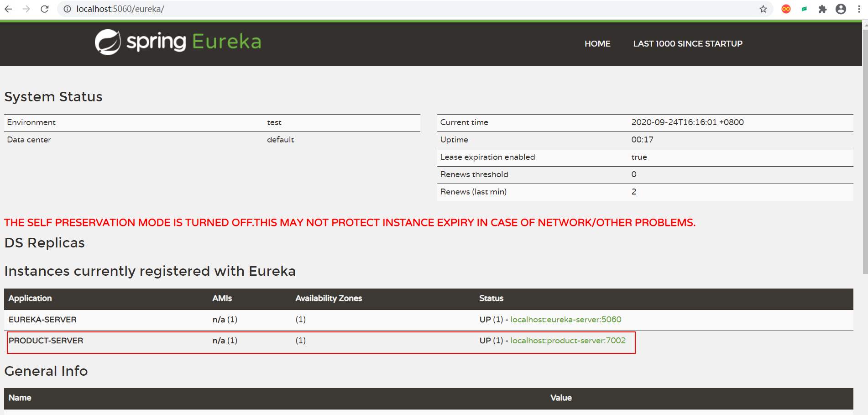Click the Application column header
The height and width of the screenshot is (415, 868).
coord(30,298)
